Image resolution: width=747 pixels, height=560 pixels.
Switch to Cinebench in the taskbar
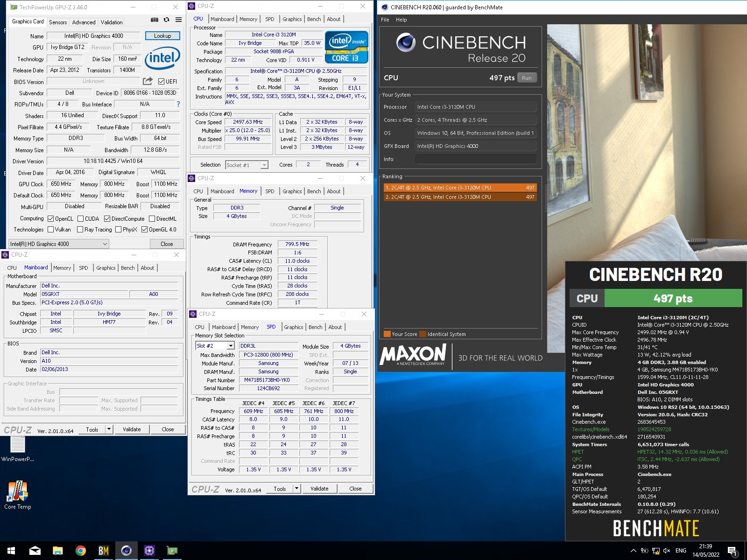click(127, 551)
